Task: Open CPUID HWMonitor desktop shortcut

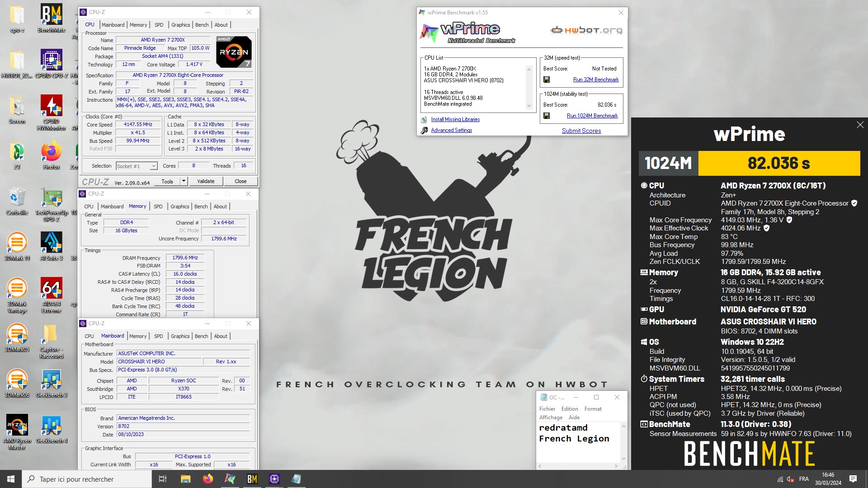Action: point(51,113)
